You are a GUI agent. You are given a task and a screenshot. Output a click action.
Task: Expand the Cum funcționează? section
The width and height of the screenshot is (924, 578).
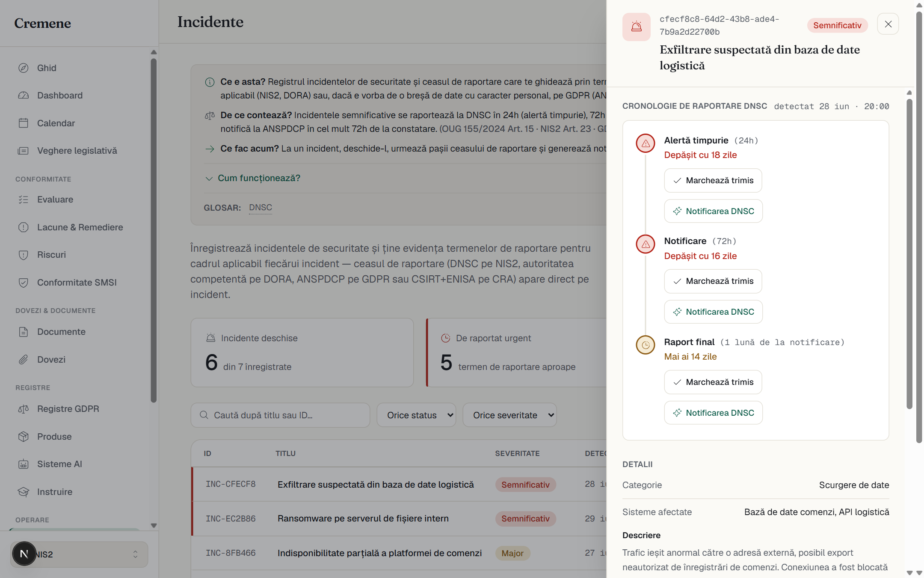click(x=253, y=178)
